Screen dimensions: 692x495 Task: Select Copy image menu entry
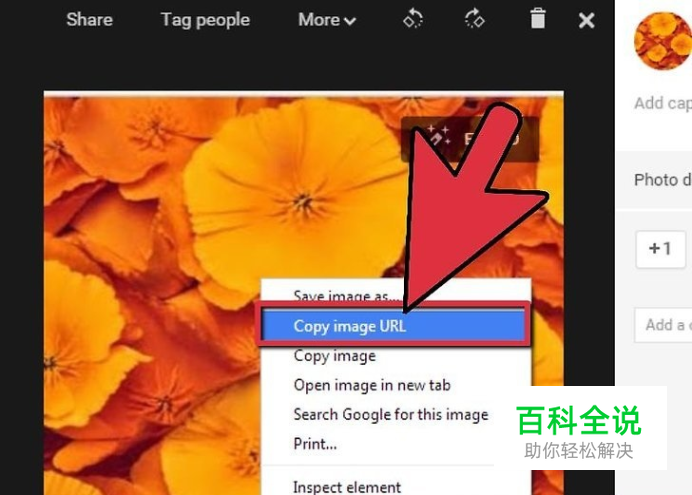335,356
